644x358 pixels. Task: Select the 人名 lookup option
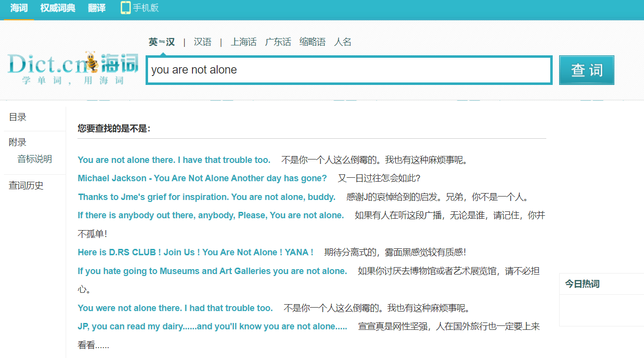(342, 42)
